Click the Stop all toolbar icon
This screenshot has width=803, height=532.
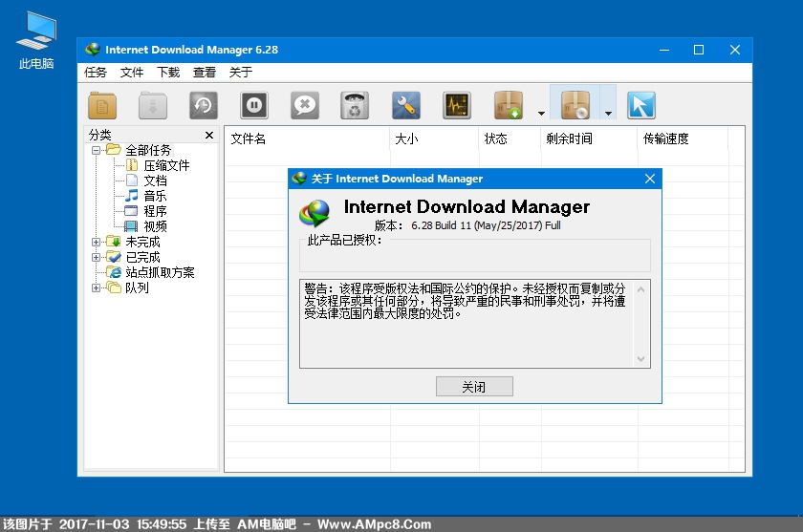(305, 105)
